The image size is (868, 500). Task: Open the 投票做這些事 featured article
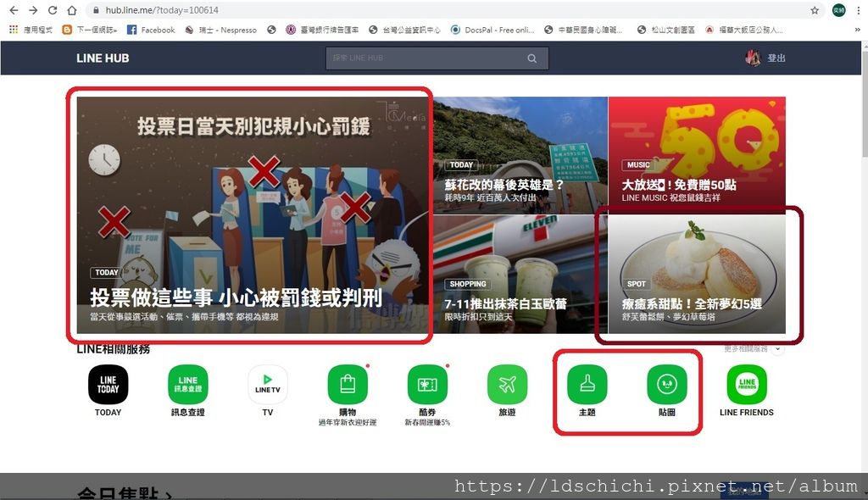(x=254, y=215)
